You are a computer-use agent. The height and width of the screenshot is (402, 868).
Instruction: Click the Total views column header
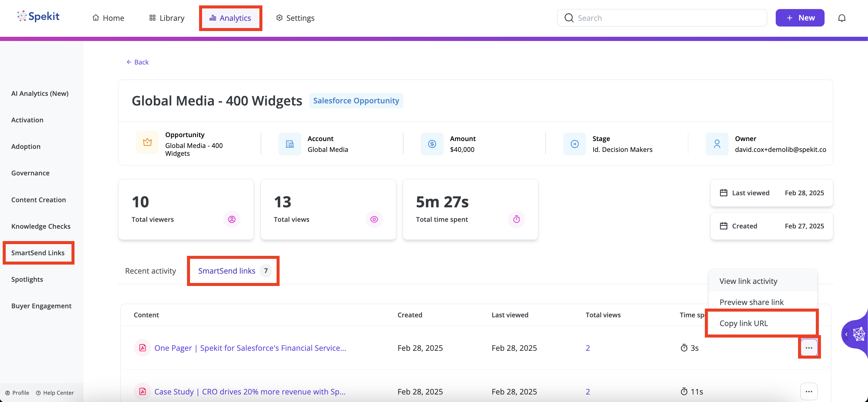(x=603, y=315)
